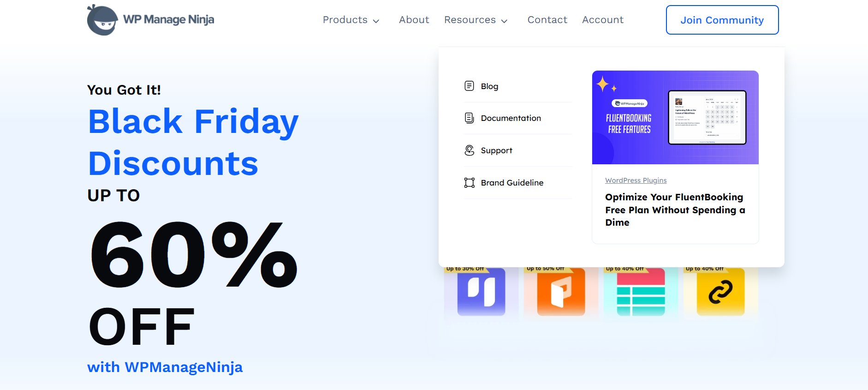The width and height of the screenshot is (868, 390).
Task: Open the FluentBooking Free Features thumbnail
Action: (x=675, y=117)
